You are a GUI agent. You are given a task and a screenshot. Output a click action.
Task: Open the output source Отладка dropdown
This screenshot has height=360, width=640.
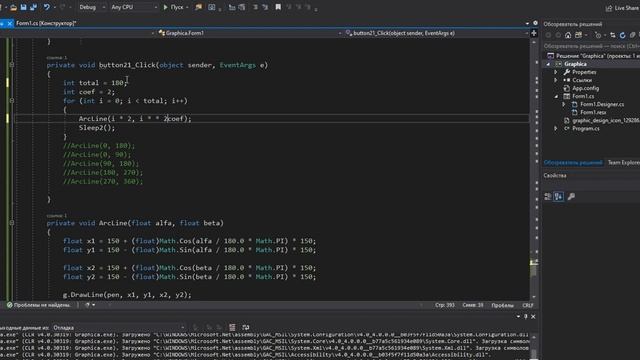pos(119,327)
